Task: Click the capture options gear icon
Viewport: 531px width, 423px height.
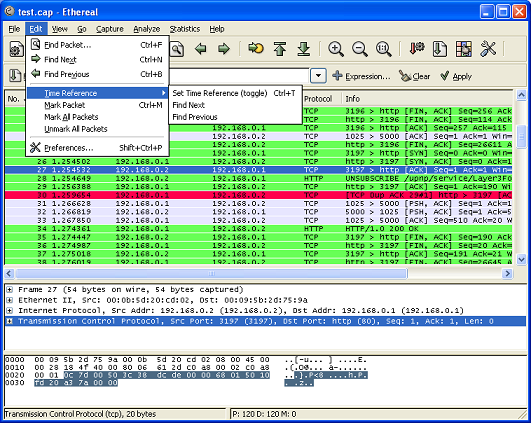Action: (16, 49)
